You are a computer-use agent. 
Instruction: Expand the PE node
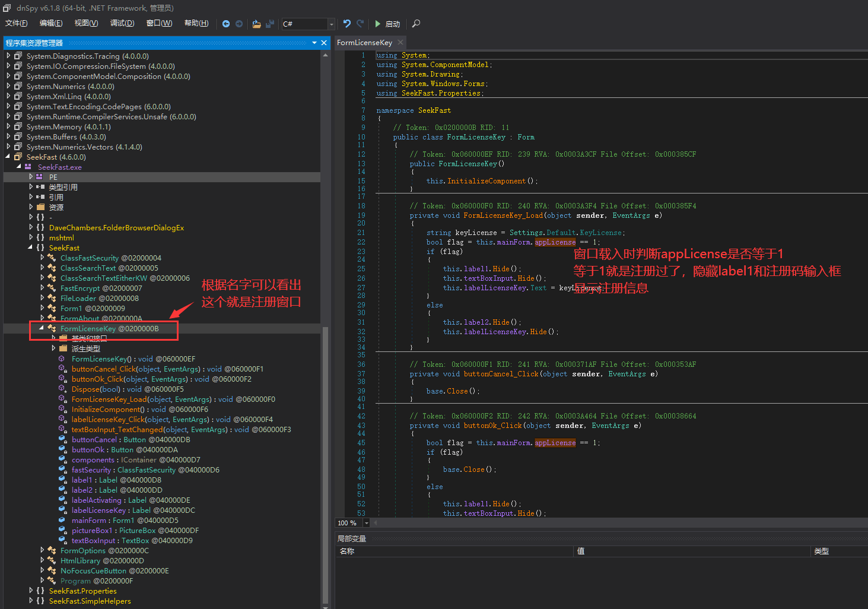pos(31,177)
